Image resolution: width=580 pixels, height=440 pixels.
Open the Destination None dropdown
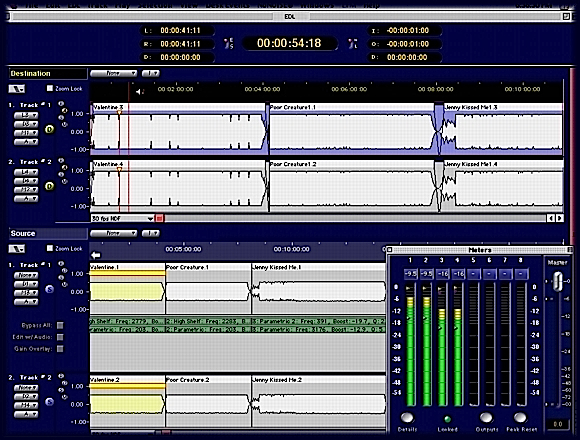click(113, 73)
